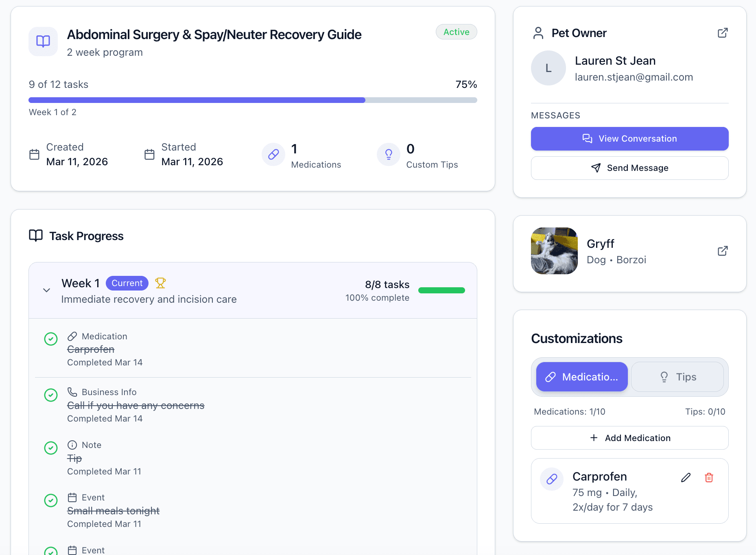Screen dimensions: 756x555
Task: Delete Carprofen using the trash icon
Action: pos(708,478)
